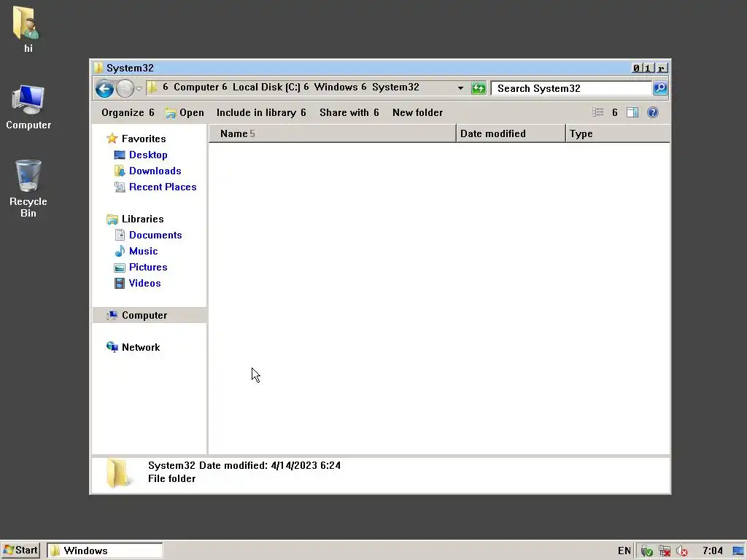Viewport: 747px width, 560px height.
Task: Toggle the preview pane
Action: pyautogui.click(x=632, y=112)
